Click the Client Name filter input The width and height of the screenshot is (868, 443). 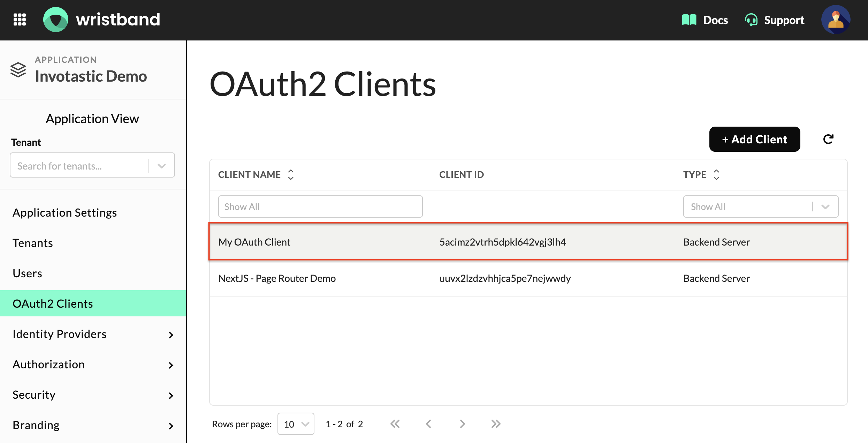pyautogui.click(x=320, y=207)
